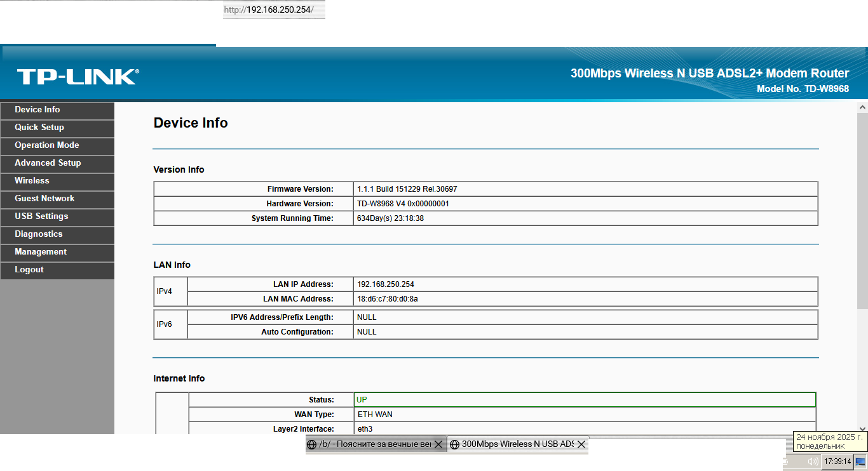Click the Internet status value UP
Image resolution: width=868 pixels, height=471 pixels.
click(x=362, y=400)
